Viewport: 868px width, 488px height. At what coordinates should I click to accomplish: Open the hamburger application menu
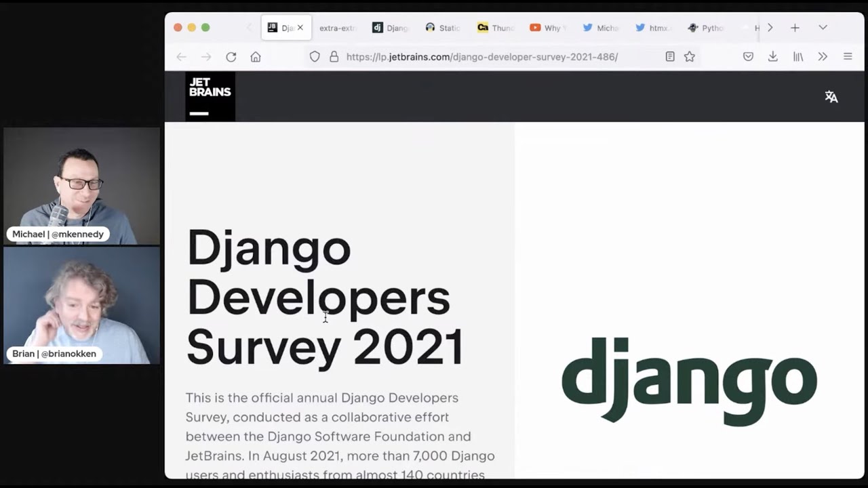click(x=848, y=57)
